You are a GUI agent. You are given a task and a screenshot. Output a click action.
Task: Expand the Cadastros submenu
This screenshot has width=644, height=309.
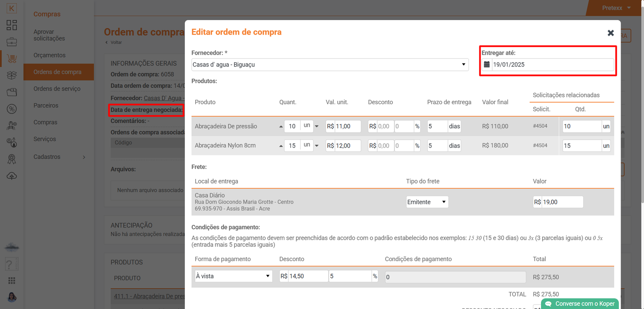(59, 157)
